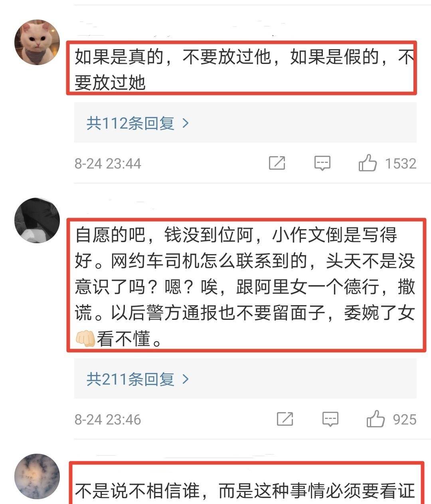Like the comment with 925 likes
Screen dimensions: 431x504
(x=376, y=419)
